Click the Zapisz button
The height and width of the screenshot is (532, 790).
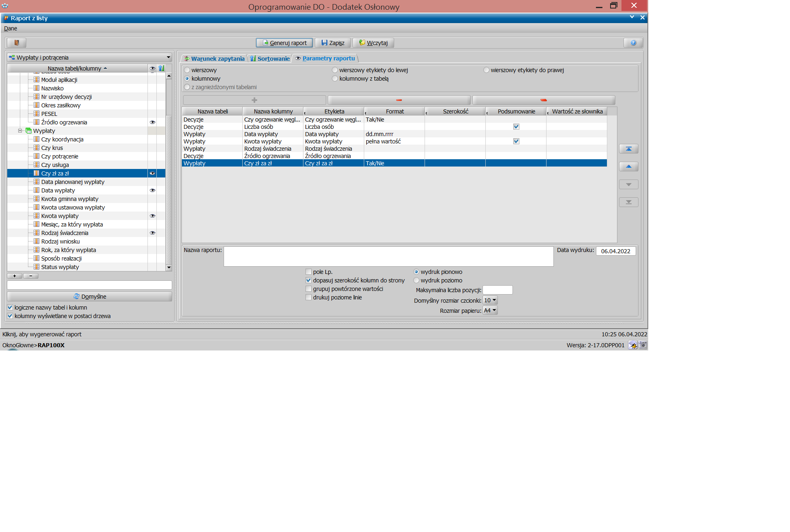pos(333,43)
